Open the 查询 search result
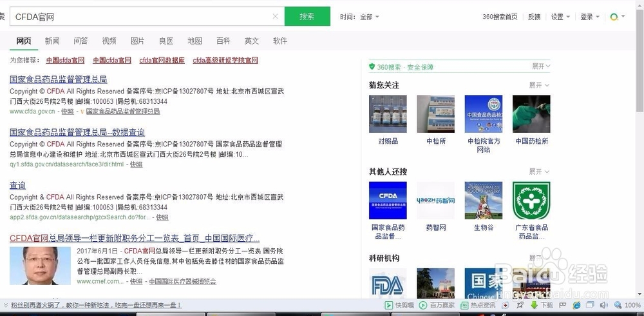The width and height of the screenshot is (644, 316). (x=17, y=185)
